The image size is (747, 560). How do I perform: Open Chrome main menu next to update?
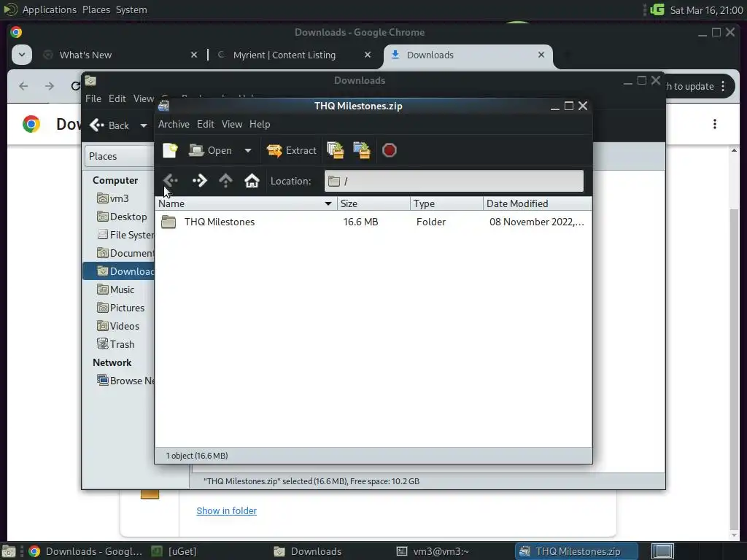point(723,86)
